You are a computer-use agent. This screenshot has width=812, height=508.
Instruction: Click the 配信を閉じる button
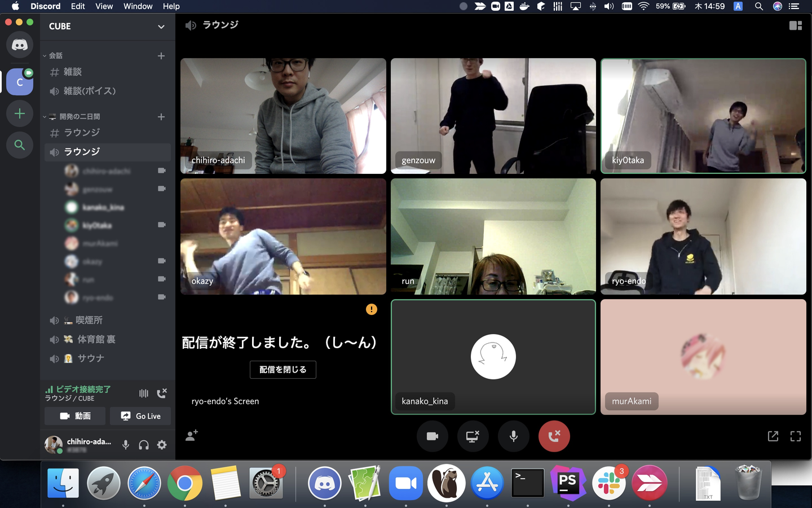tap(283, 370)
